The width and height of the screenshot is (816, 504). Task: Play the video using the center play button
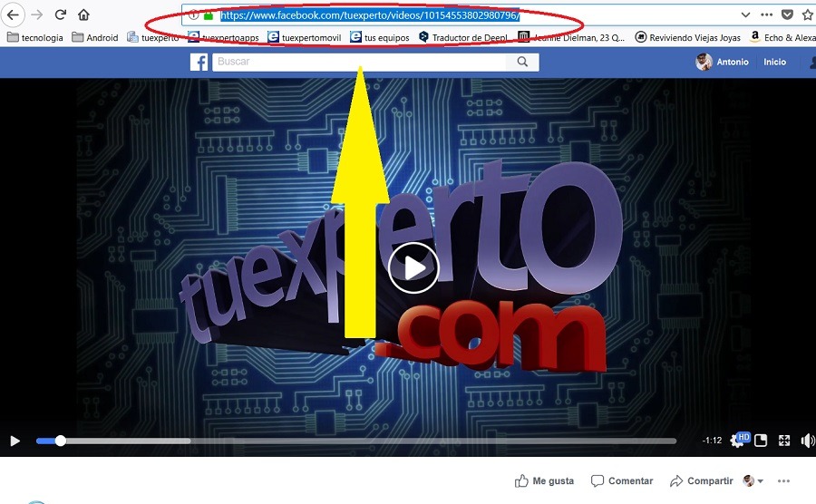[x=413, y=268]
